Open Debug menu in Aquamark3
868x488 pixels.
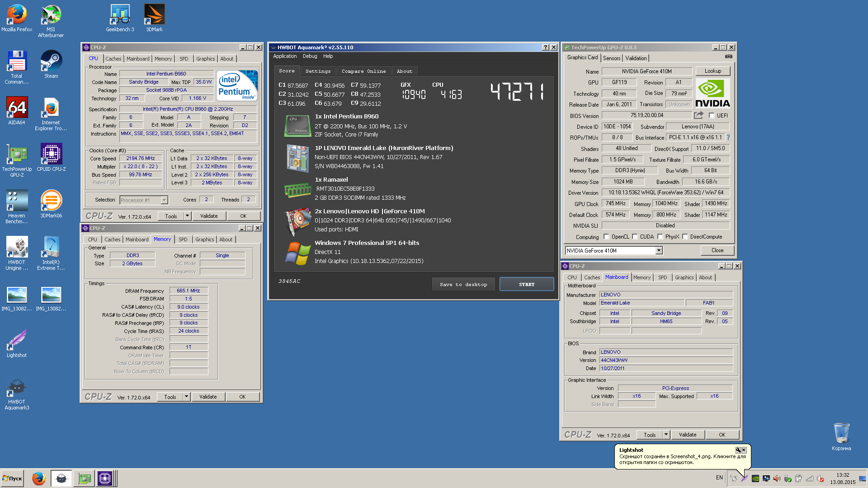tap(310, 56)
